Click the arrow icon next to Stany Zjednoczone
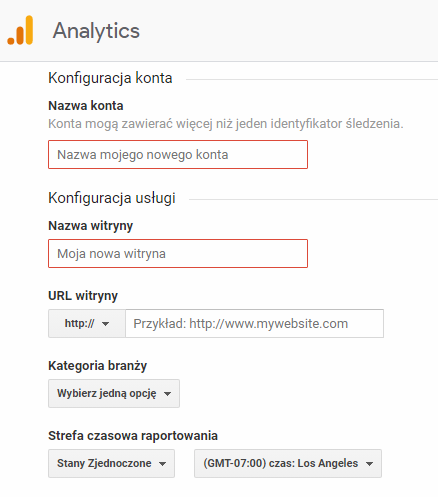The image size is (438, 497). pyautogui.click(x=163, y=464)
